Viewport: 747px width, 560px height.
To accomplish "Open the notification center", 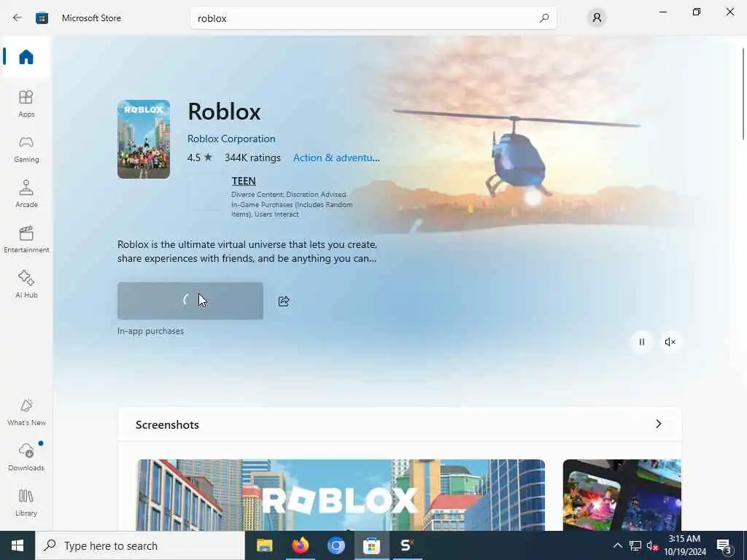I will coord(724,546).
